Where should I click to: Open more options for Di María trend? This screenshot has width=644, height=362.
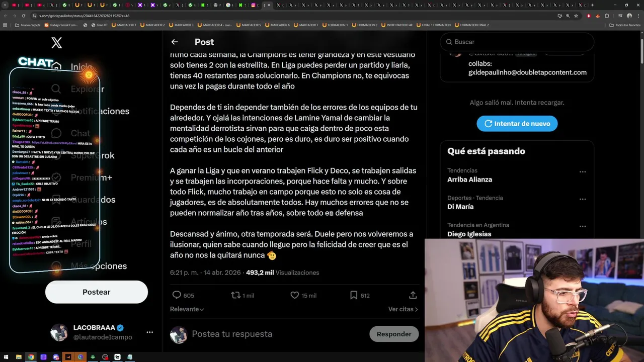click(x=583, y=199)
